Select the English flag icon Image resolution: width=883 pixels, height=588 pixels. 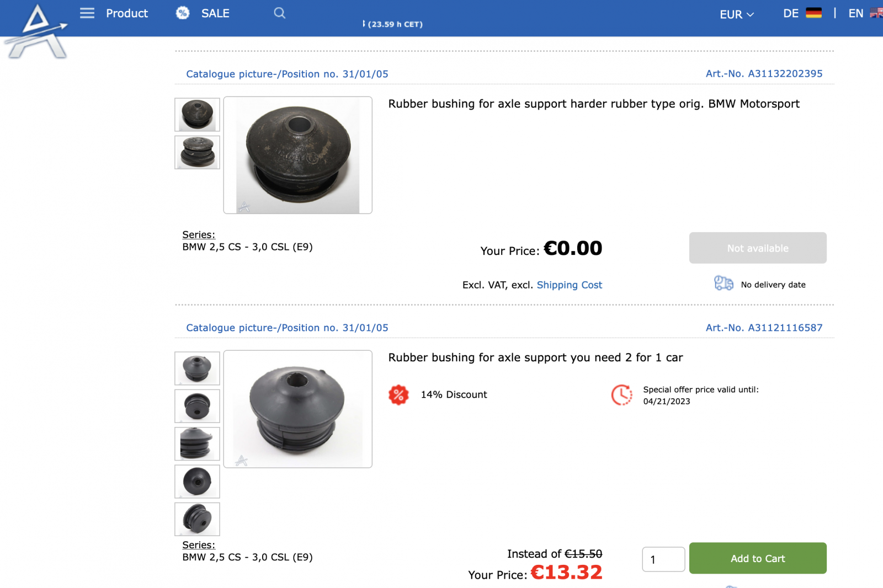coord(876,13)
